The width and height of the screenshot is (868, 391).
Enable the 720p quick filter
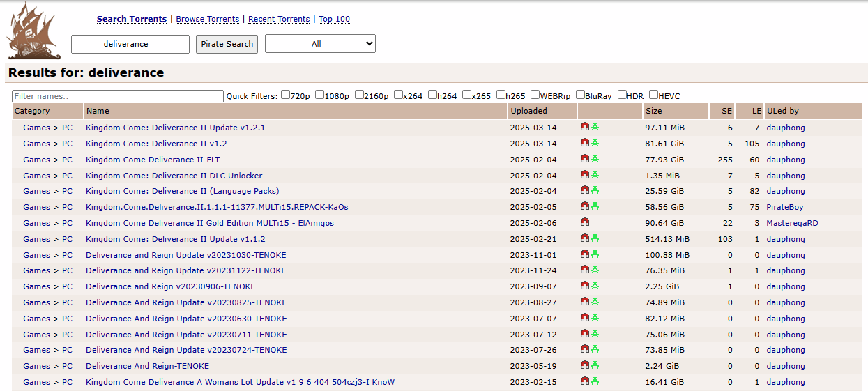point(286,95)
